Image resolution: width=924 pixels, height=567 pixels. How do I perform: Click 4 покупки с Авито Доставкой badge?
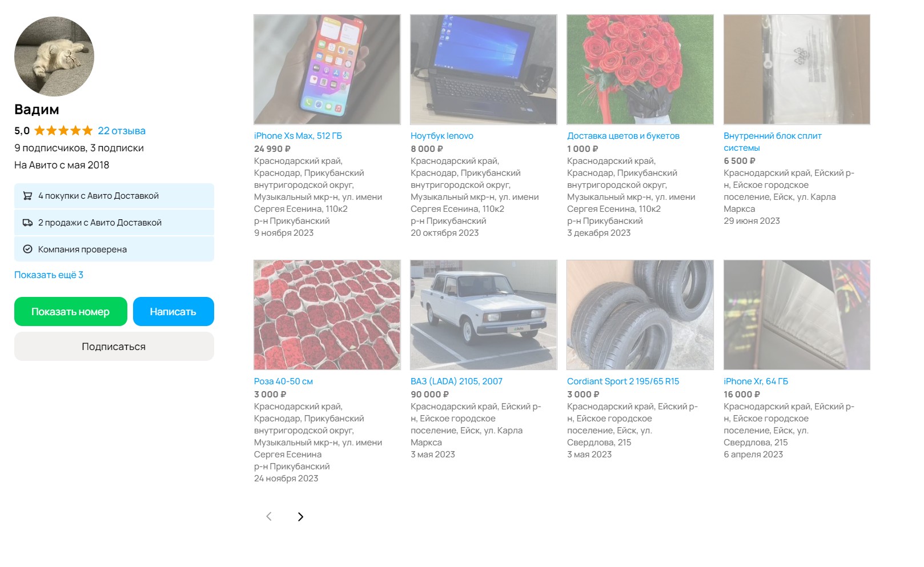(x=114, y=196)
